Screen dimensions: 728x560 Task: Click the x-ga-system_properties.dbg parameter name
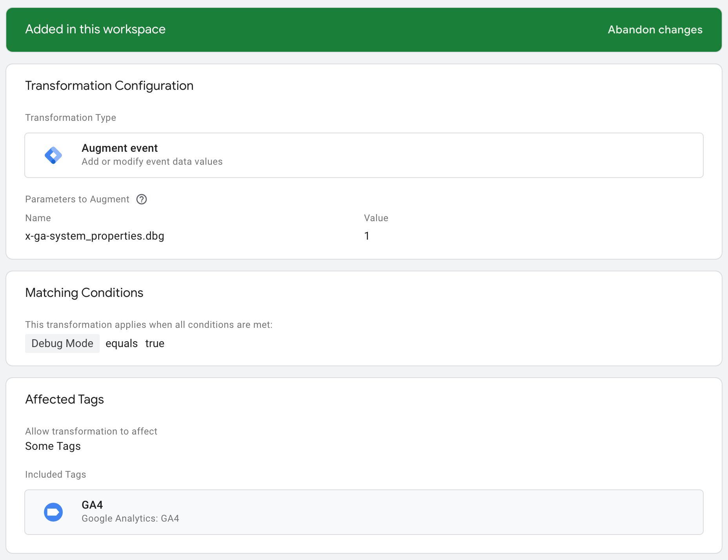[95, 236]
